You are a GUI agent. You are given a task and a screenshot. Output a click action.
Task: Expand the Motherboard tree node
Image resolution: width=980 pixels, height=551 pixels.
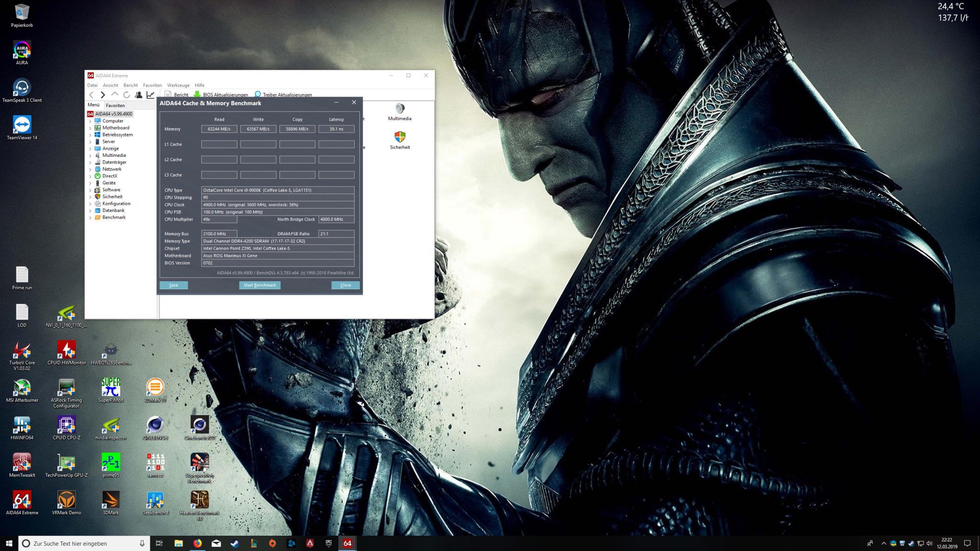(x=90, y=128)
